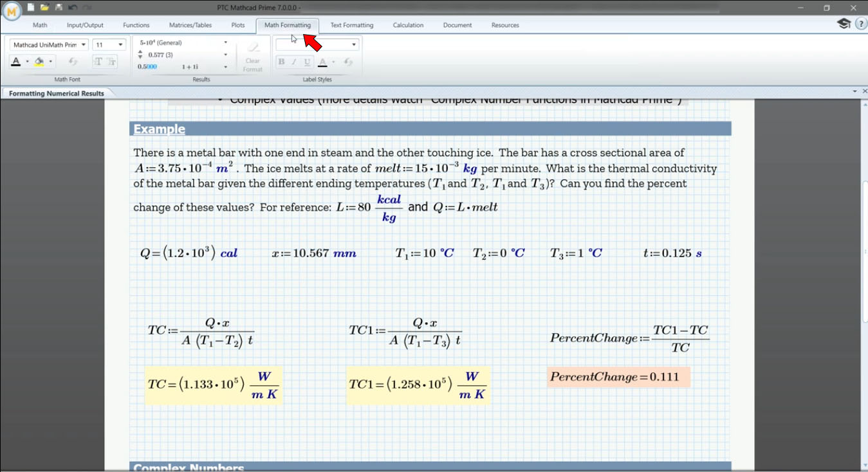The width and height of the screenshot is (868, 472).
Task: Toggle Underline in Label Styles
Action: coord(307,62)
